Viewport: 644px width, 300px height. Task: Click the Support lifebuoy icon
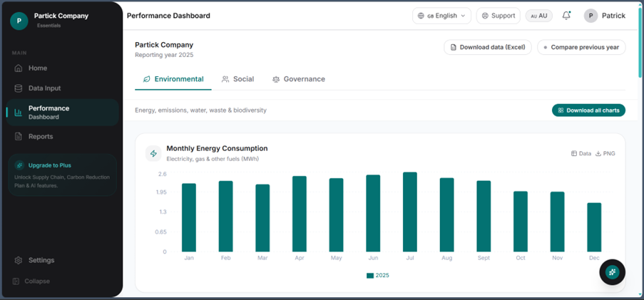point(485,16)
